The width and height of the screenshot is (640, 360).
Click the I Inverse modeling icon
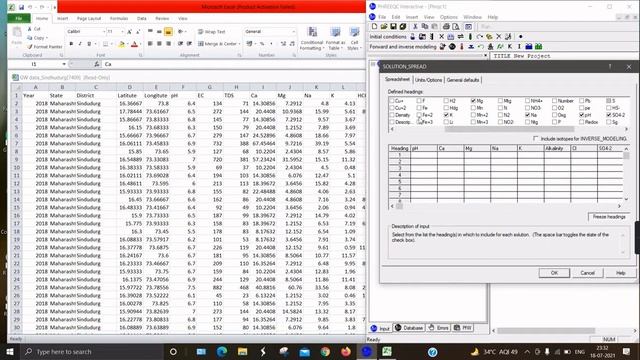tap(519, 47)
